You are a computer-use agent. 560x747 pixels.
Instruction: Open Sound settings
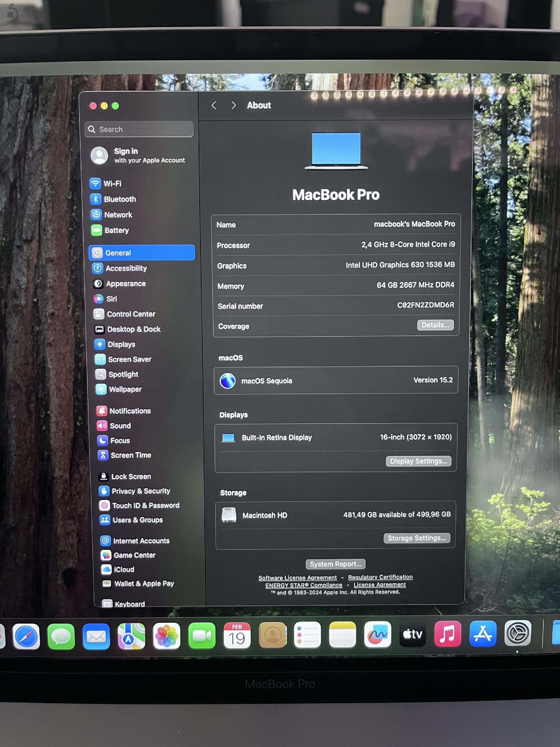114,426
